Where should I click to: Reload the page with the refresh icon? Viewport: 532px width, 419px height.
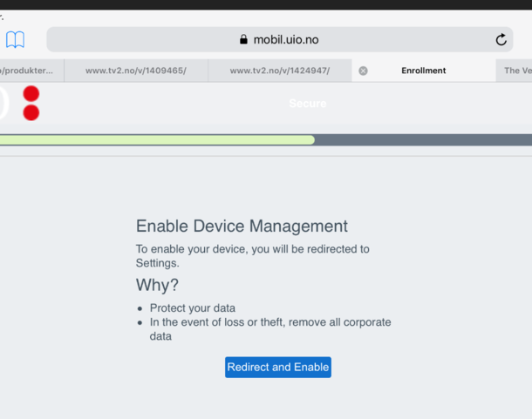click(501, 39)
